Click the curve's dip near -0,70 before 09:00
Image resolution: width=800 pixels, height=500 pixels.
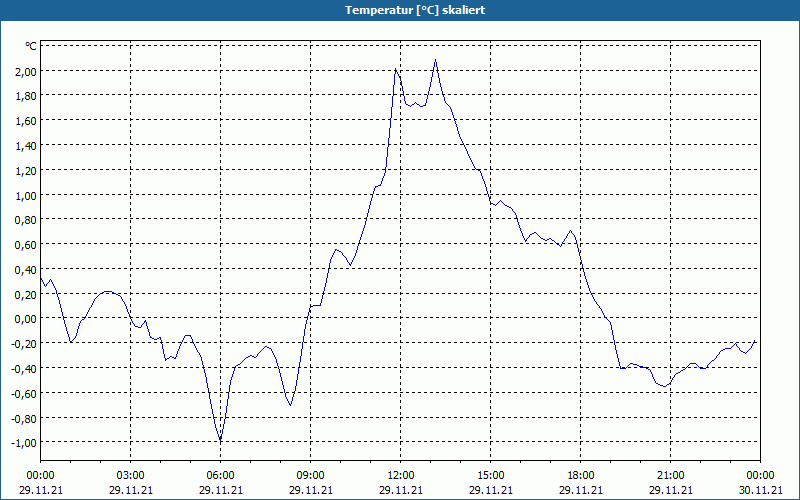pyautogui.click(x=290, y=405)
